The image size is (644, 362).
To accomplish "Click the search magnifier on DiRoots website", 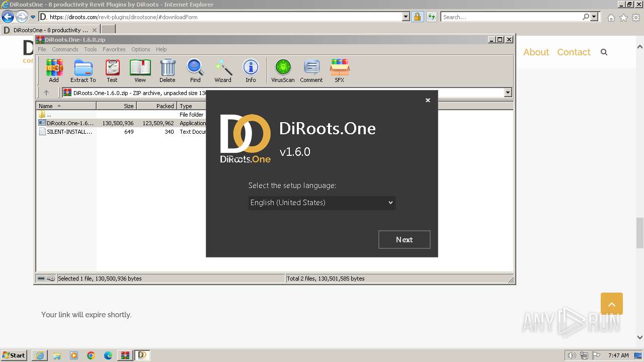I will coord(604,52).
